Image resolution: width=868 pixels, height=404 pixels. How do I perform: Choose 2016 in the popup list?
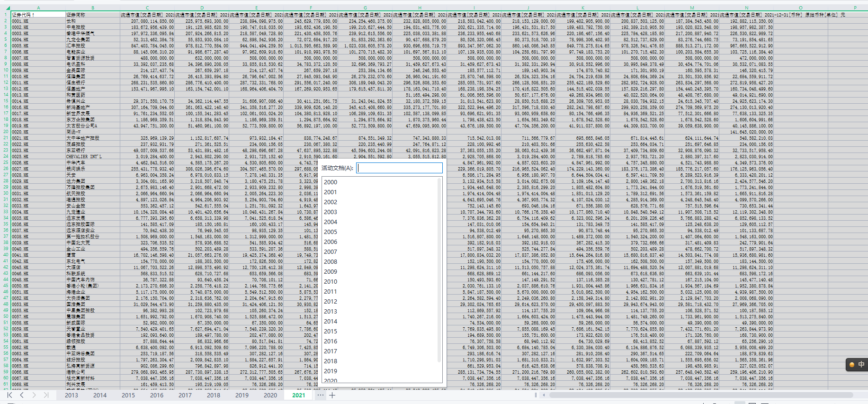[x=331, y=341]
